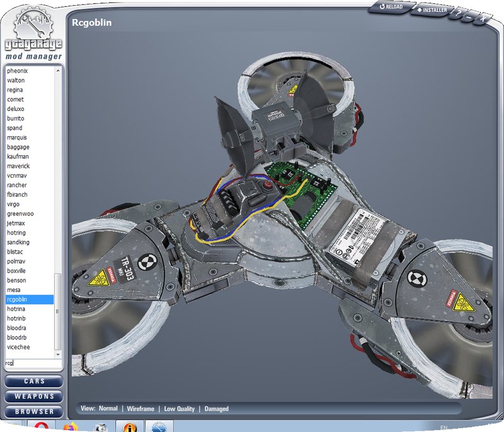Select hotrinb in the vehicle list

(x=30, y=318)
